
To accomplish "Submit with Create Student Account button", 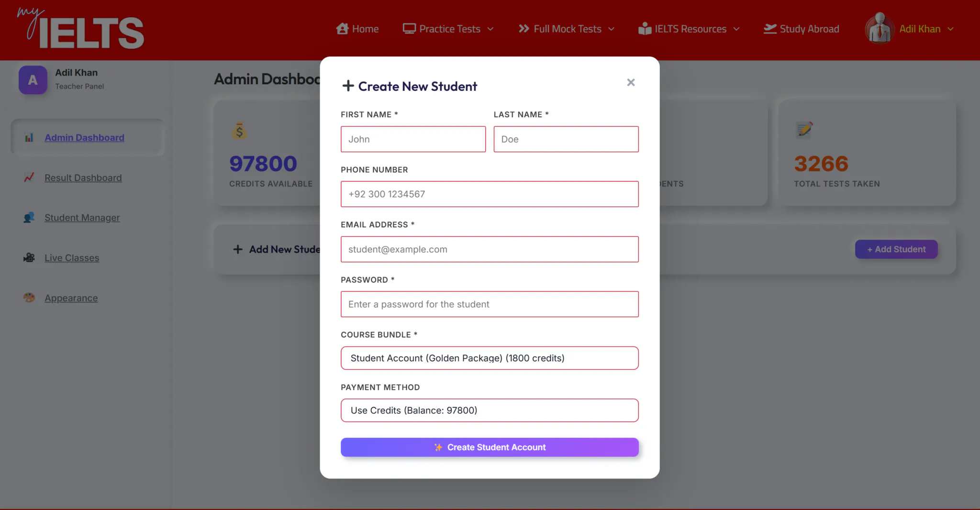I will (x=490, y=447).
